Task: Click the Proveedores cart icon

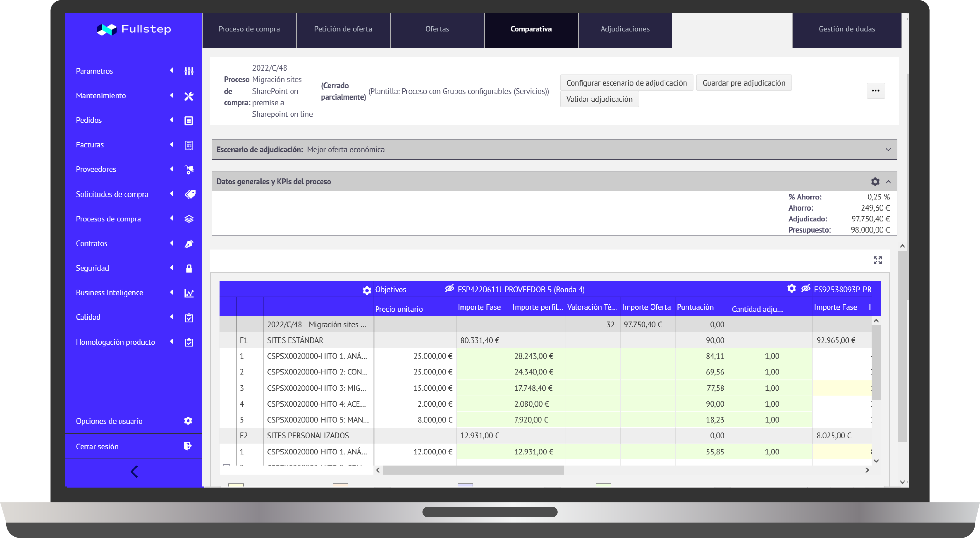Action: [189, 169]
